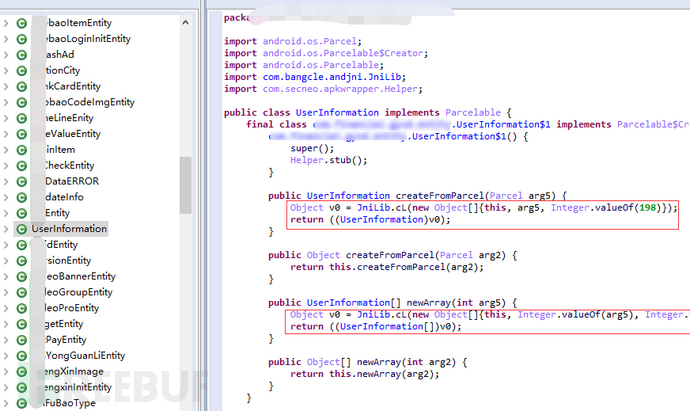Expand the leoGroupEntity node arrow
Image resolution: width=690 pixels, height=411 pixels.
[x=6, y=292]
